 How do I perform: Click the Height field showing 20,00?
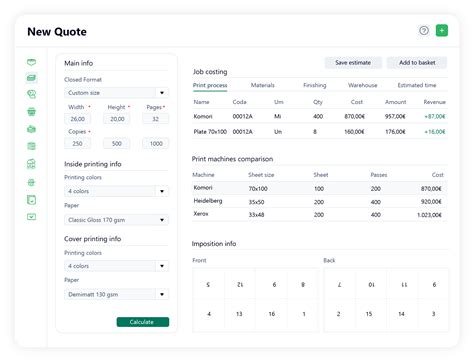pos(117,119)
